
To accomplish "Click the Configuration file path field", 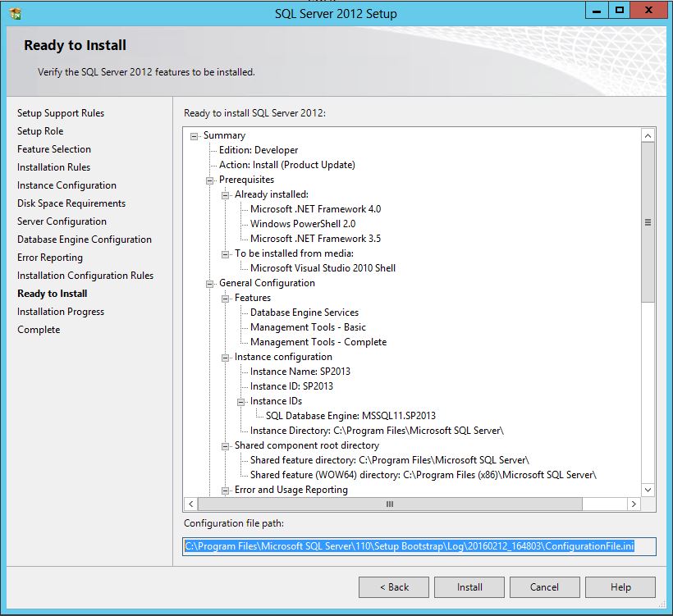I will click(x=419, y=546).
